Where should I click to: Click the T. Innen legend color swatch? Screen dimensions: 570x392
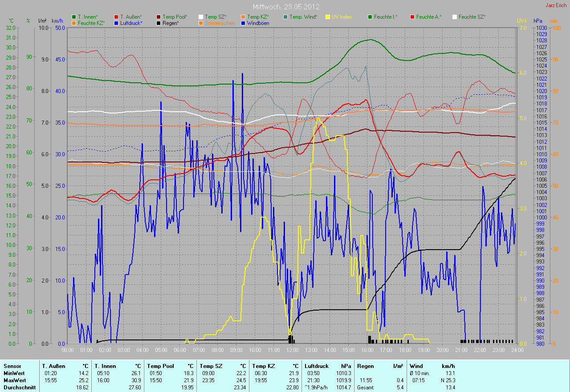point(74,16)
